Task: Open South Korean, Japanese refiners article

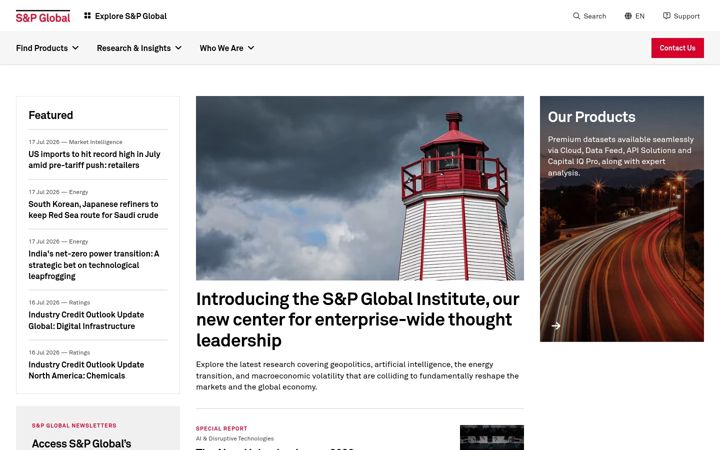Action: [x=93, y=209]
